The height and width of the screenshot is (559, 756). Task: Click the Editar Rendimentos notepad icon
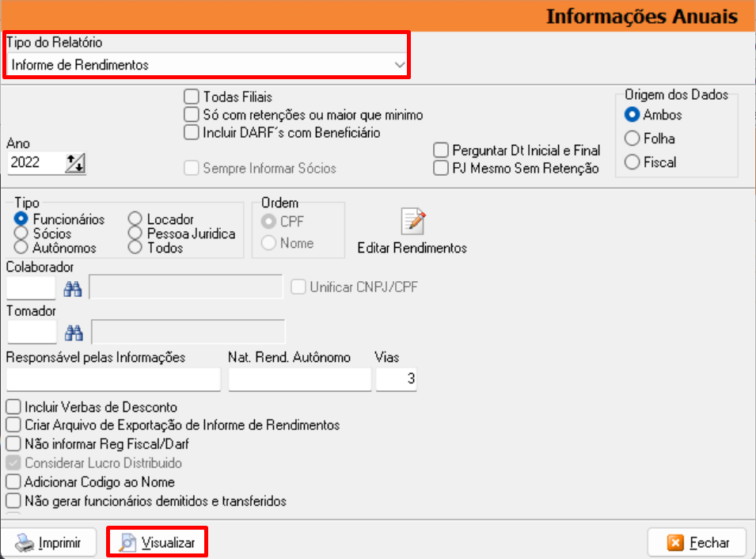412,222
